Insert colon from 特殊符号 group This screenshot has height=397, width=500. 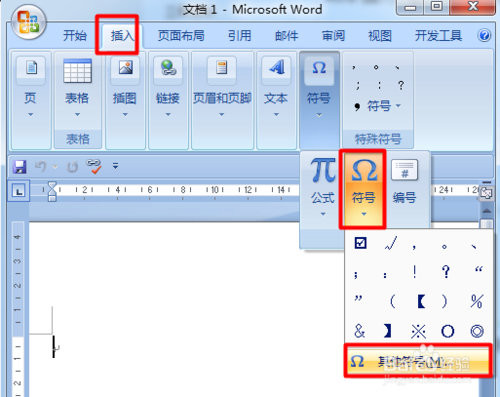coord(379,85)
